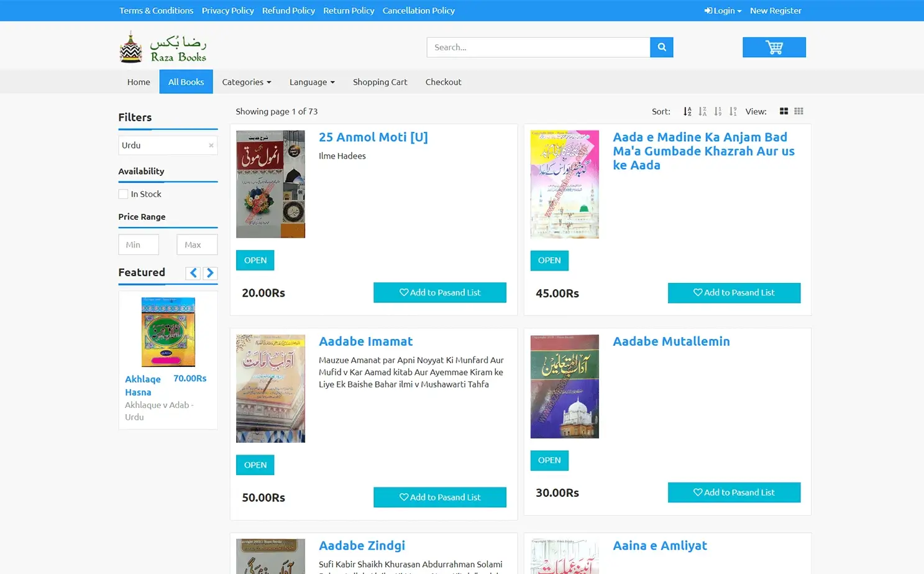This screenshot has height=574, width=924.
Task: Switch to the All Books tab
Action: (x=186, y=81)
